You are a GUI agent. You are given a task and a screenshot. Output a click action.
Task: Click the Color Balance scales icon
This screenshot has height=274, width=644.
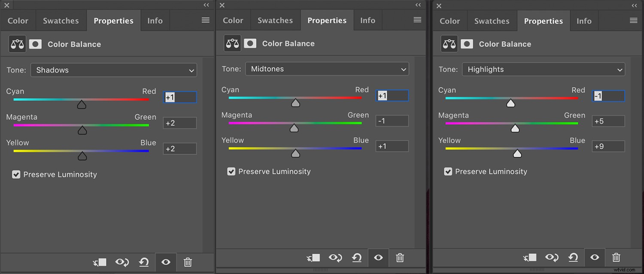[17, 43]
